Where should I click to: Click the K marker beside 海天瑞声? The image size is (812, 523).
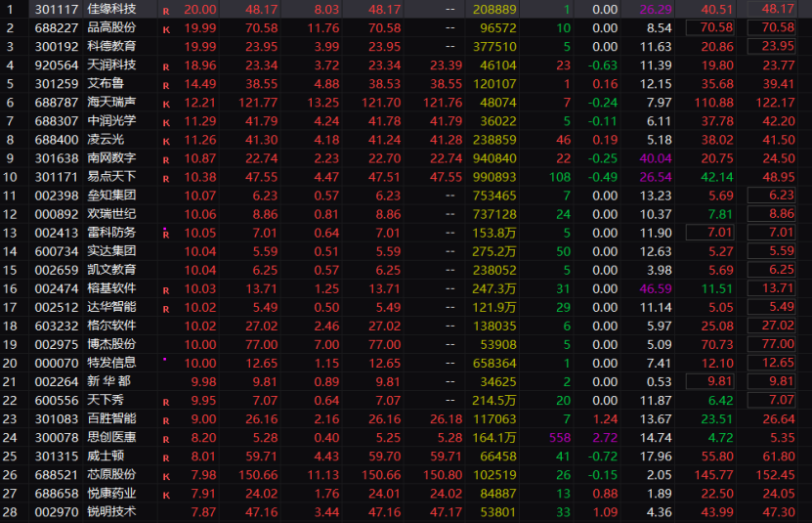point(165,103)
